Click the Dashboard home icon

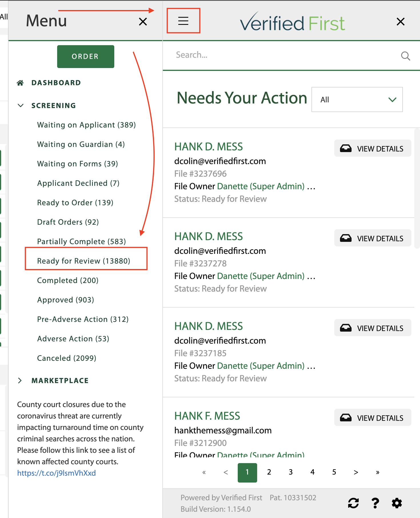[20, 83]
